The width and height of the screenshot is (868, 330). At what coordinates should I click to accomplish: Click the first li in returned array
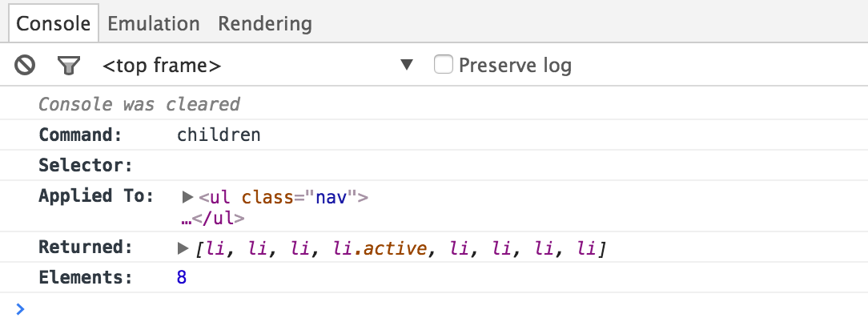(x=215, y=249)
